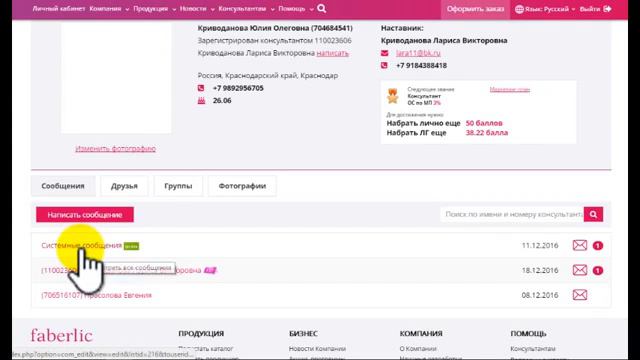640x360 pixels.
Task: Expand the Продукция dropdown menu
Action: click(x=154, y=9)
